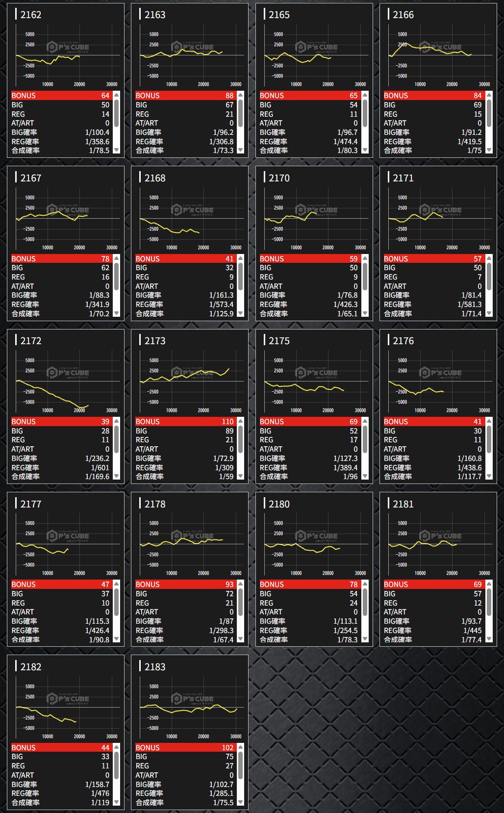Select the 合成確率 1/90.8 row in machine 2177
The height and width of the screenshot is (813, 504).
coord(61,639)
